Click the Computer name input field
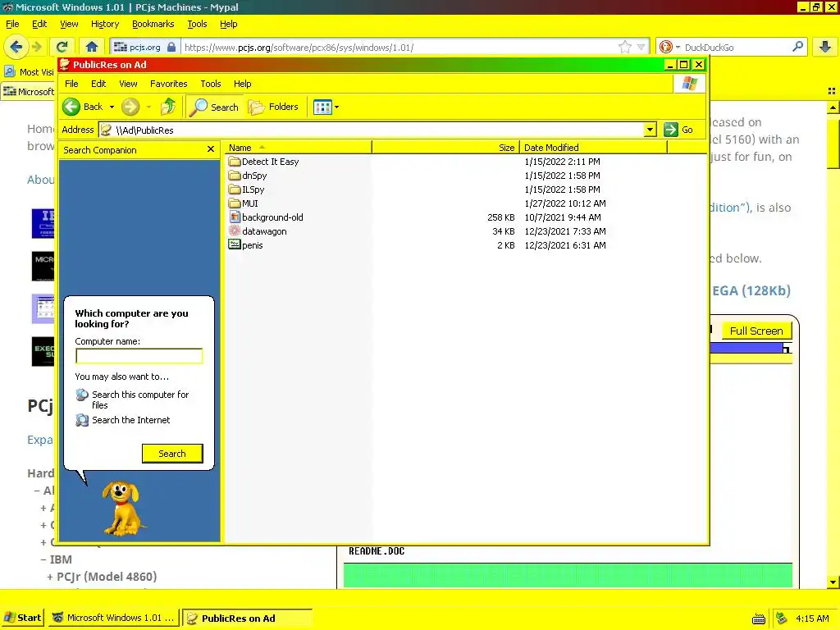Viewport: 840px width, 630px height. pyautogui.click(x=139, y=356)
